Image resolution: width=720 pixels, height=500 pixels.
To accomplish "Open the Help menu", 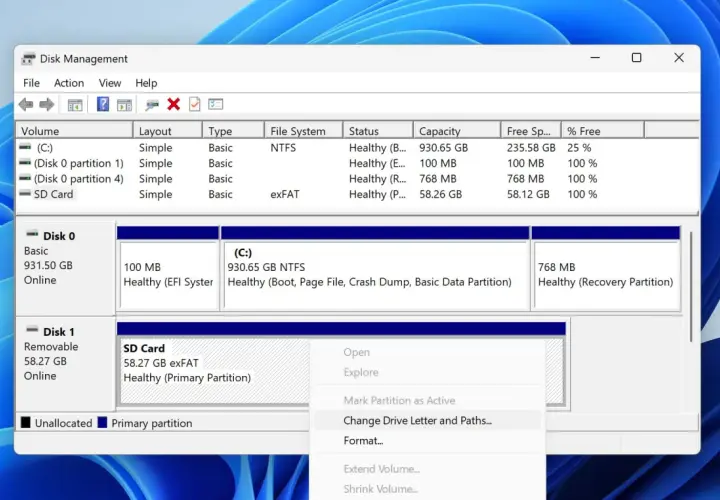I will coord(146,83).
